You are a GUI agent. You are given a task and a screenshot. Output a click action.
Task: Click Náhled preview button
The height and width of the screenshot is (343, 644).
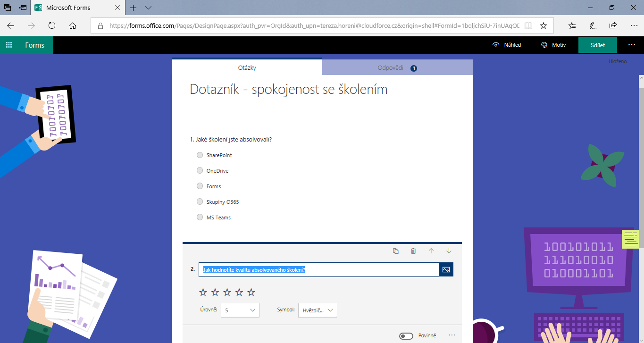point(507,45)
